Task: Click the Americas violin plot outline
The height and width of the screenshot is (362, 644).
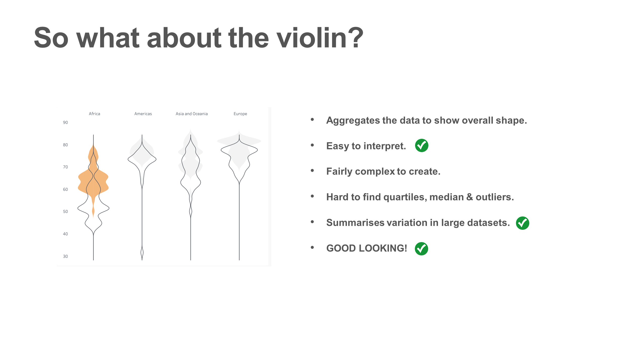Action: point(142,161)
